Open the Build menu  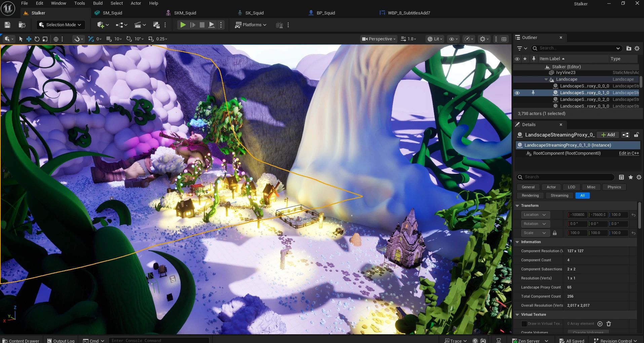98,3
